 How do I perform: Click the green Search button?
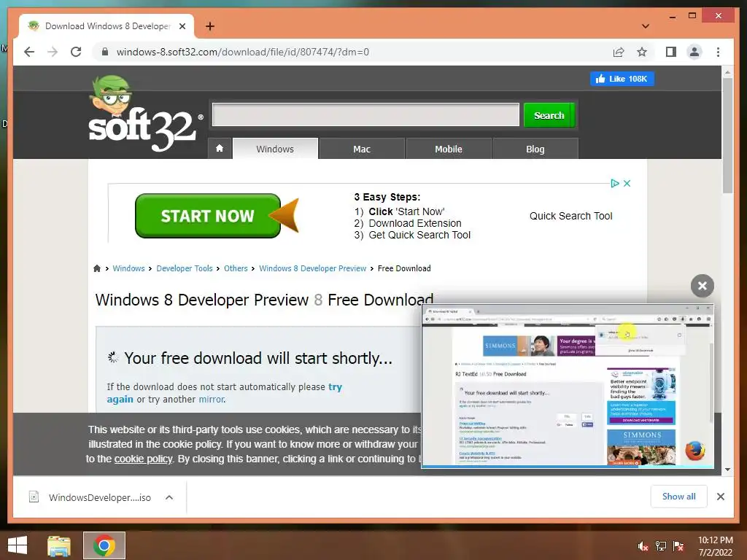[x=549, y=115]
